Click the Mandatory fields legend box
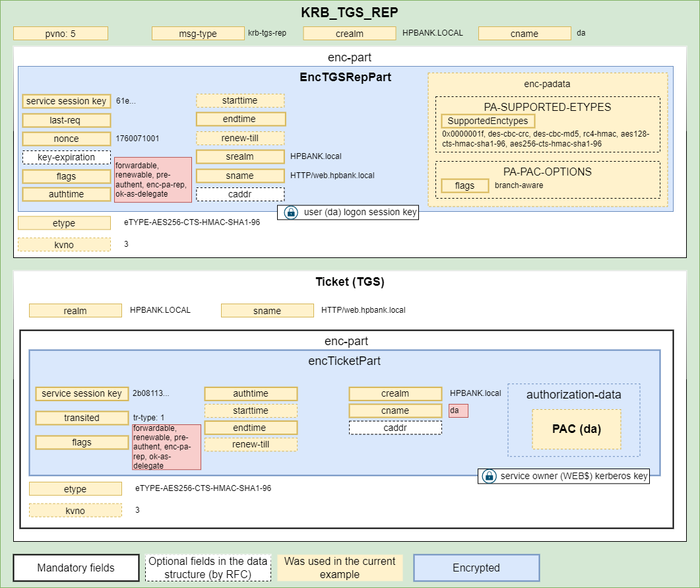 [x=76, y=568]
